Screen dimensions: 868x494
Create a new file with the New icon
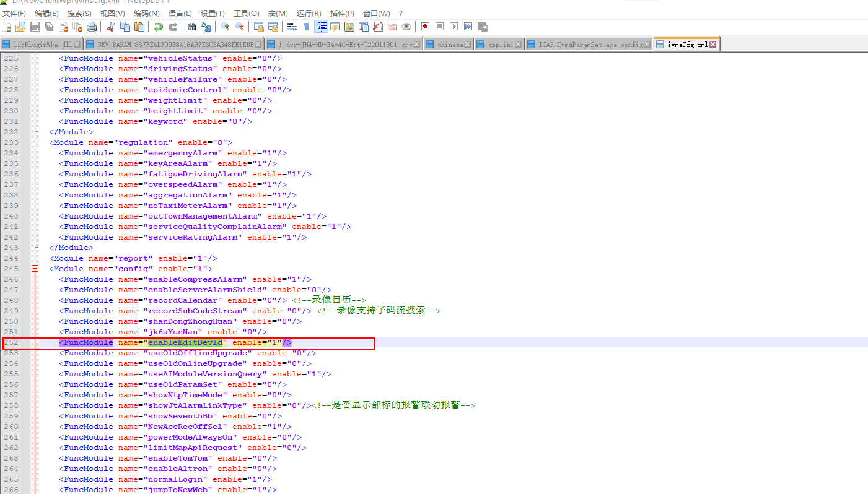tap(7, 27)
